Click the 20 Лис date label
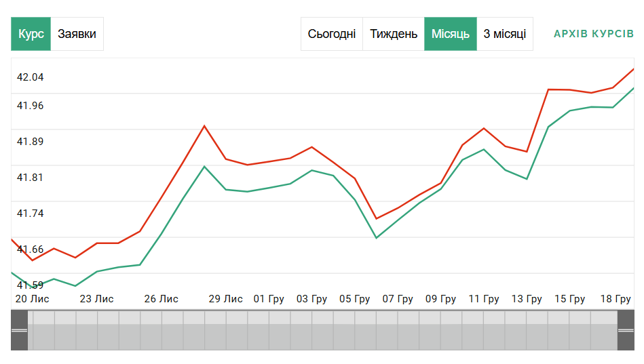The height and width of the screenshot is (364, 644). coord(32,299)
